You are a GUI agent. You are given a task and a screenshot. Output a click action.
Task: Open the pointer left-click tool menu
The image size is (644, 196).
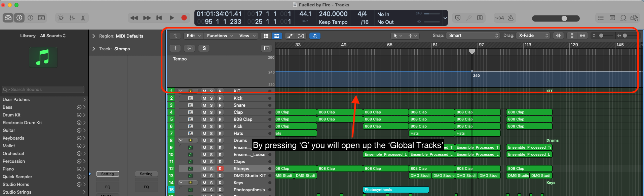[x=398, y=36]
